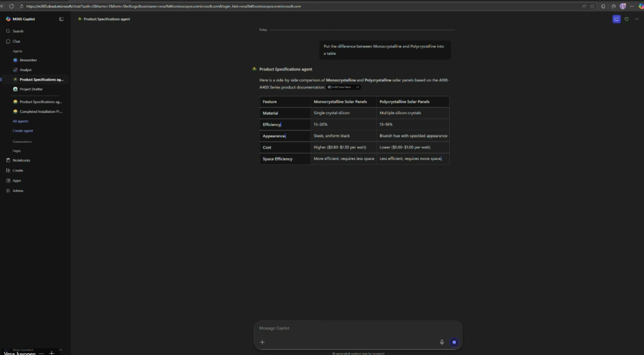Click the Create agent link
This screenshot has height=355, width=644.
pyautogui.click(x=23, y=130)
